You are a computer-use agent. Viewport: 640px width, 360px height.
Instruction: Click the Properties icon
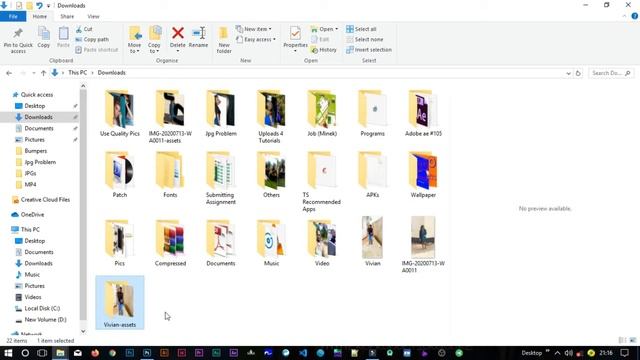(295, 33)
